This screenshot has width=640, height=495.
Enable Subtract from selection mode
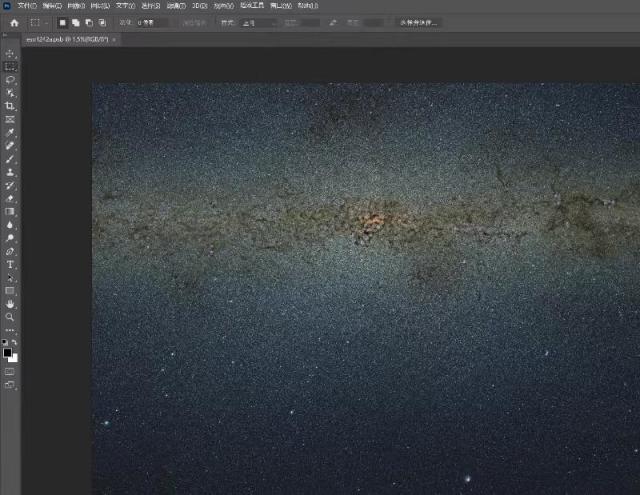pyautogui.click(x=89, y=22)
